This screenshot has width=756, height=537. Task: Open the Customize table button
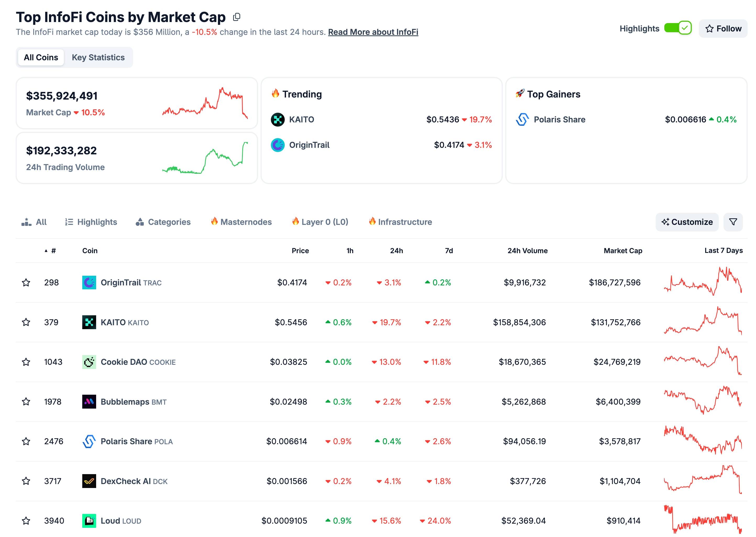pyautogui.click(x=687, y=222)
